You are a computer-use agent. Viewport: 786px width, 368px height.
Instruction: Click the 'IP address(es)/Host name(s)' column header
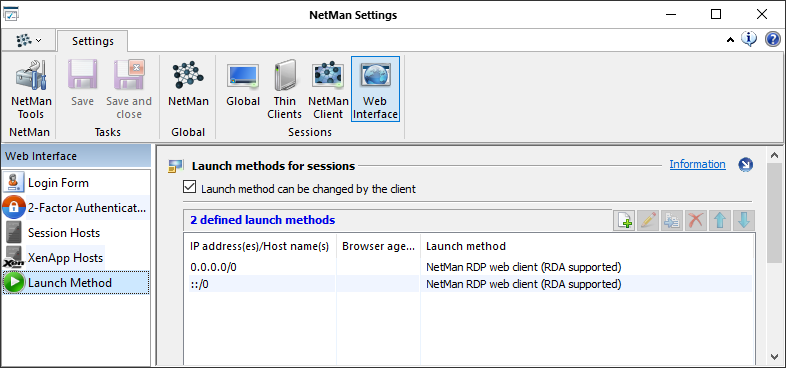click(x=260, y=246)
